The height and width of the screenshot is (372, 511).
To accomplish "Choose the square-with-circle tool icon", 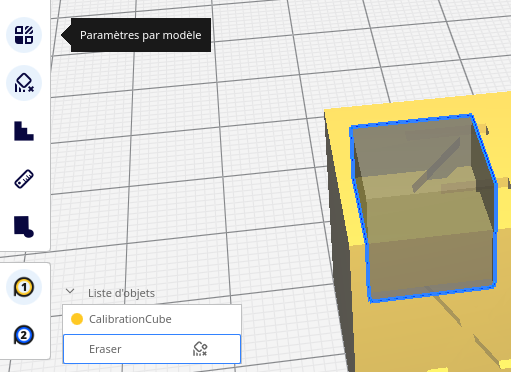I will click(x=24, y=227).
